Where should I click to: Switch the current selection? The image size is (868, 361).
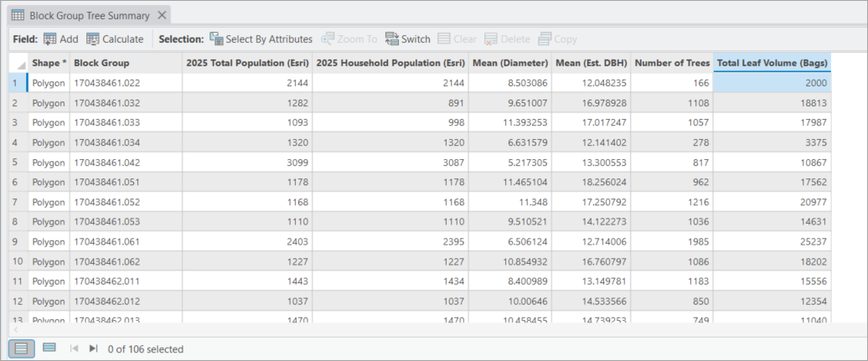point(392,39)
